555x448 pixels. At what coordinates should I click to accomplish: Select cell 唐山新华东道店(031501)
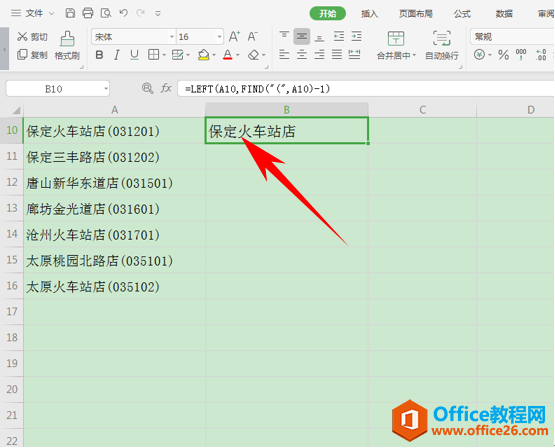coord(114,183)
